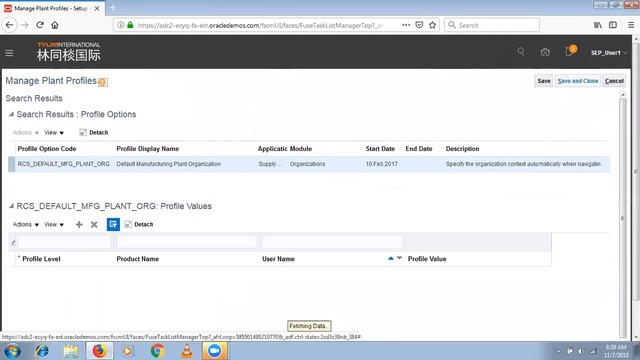Click the Save button
This screenshot has height=360, width=640.
pos(544,81)
